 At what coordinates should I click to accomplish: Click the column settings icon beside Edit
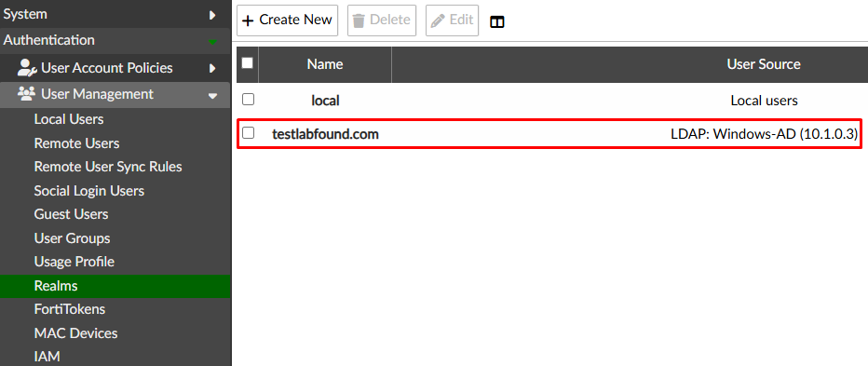pyautogui.click(x=497, y=21)
